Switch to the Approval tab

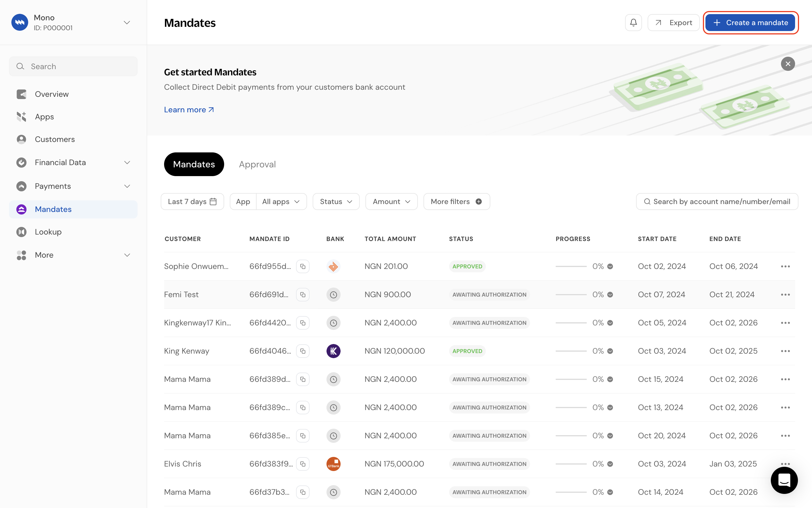pyautogui.click(x=257, y=164)
